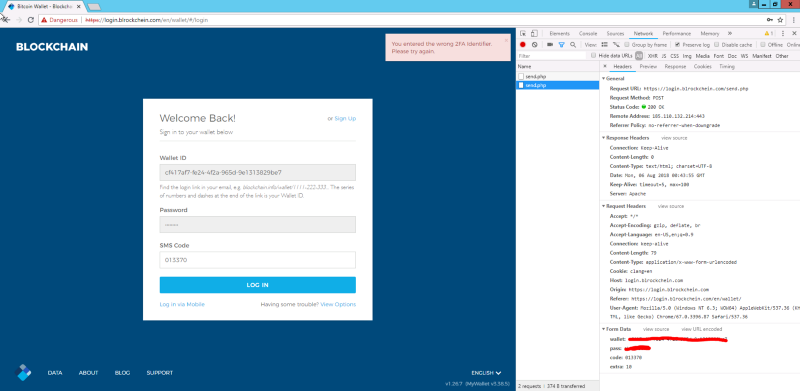This screenshot has height=391, width=800.
Task: Focus the SMS Code input field
Action: 258,260
